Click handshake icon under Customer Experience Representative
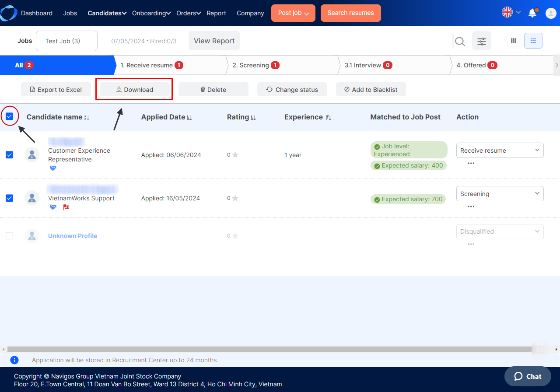The image size is (560, 392). point(53,168)
